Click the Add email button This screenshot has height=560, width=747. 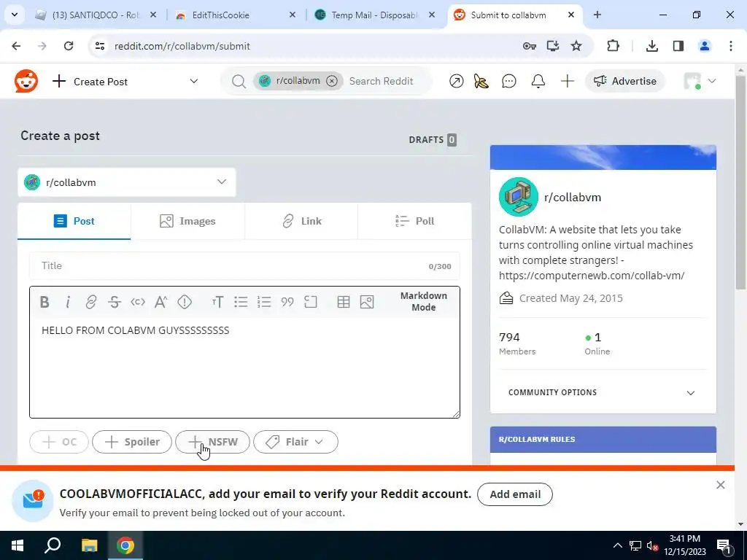(515, 494)
